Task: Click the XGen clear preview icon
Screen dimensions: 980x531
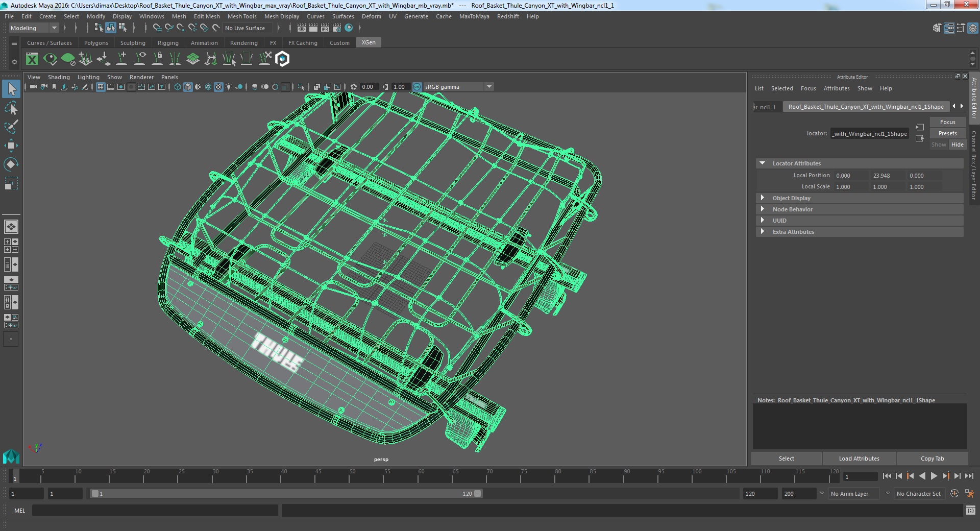Action: coord(68,59)
